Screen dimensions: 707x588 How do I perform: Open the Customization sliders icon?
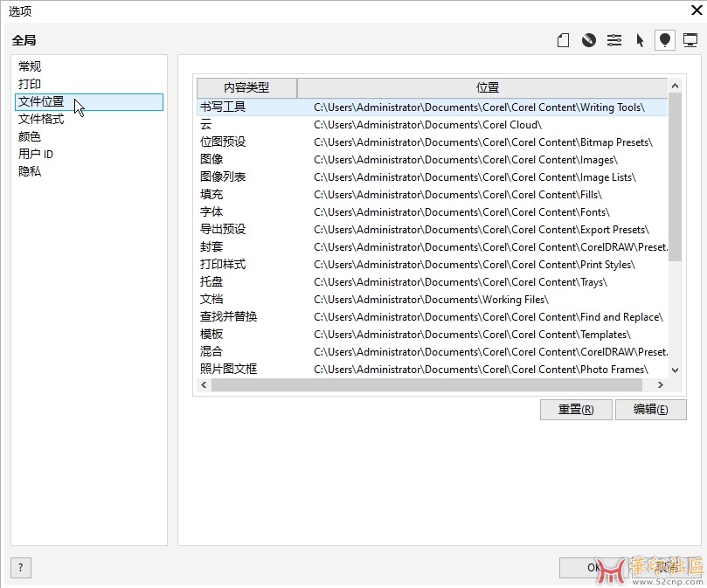click(614, 40)
